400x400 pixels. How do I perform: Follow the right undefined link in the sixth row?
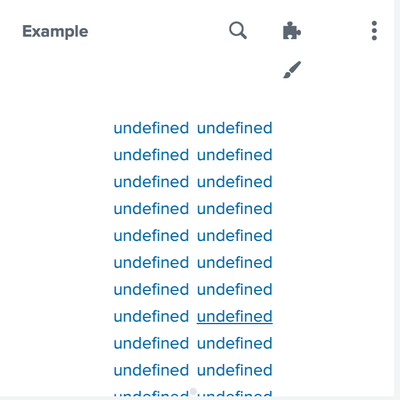point(235,263)
